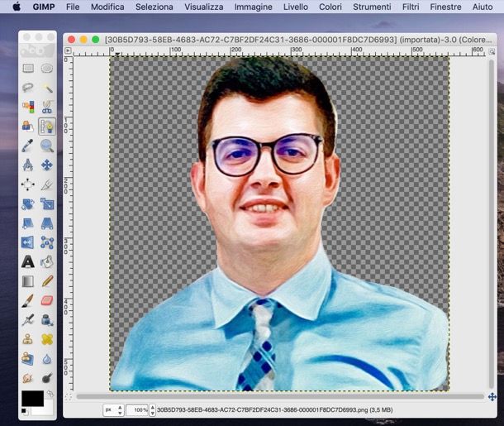The image size is (504, 426).
Task: Click the vertical canvas scrollbar
Action: 491,223
